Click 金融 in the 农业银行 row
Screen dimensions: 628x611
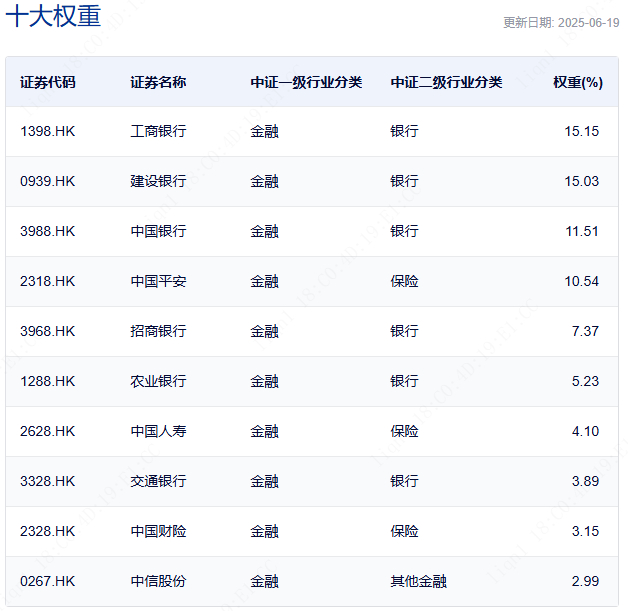pyautogui.click(x=264, y=381)
